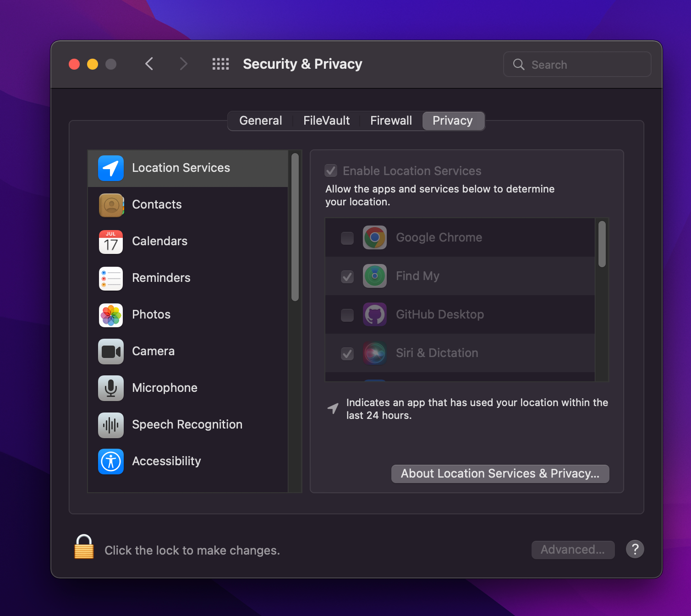Enable location for GitHub Desktop
The image size is (691, 616).
(347, 315)
